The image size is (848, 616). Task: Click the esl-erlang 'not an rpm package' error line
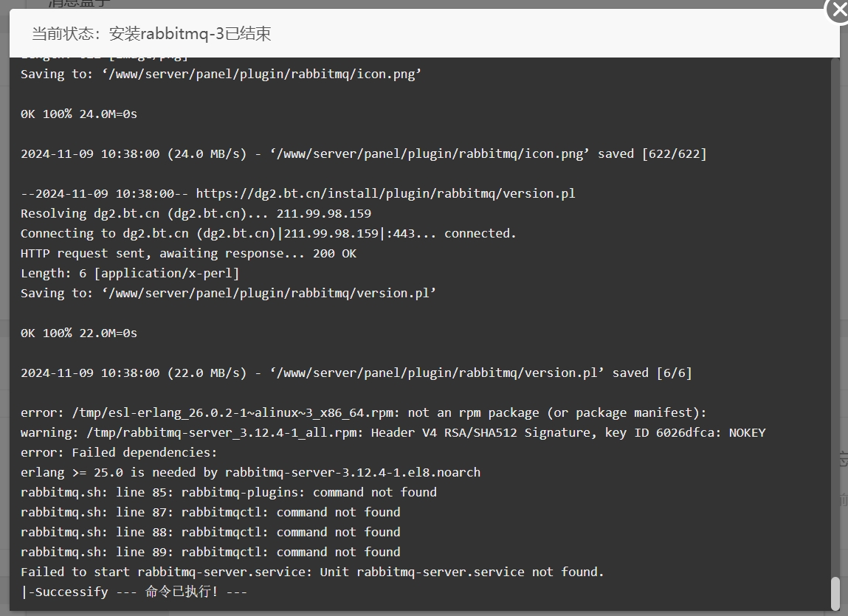[363, 412]
